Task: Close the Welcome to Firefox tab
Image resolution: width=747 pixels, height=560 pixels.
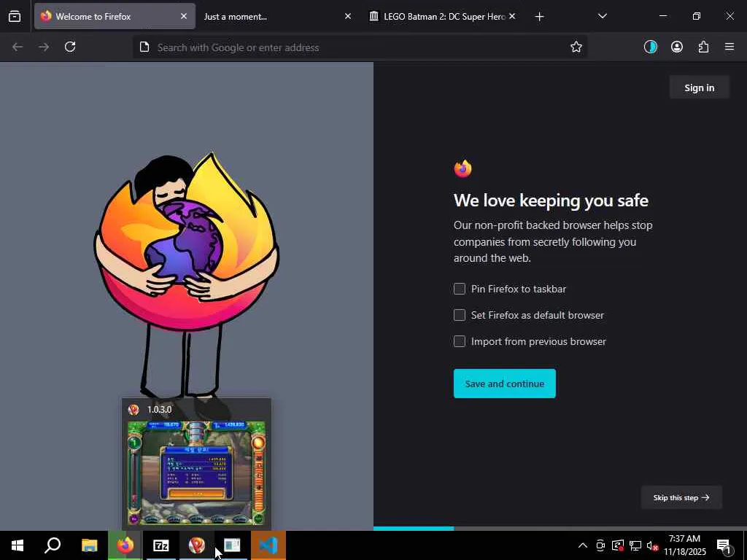Action: pyautogui.click(x=183, y=16)
